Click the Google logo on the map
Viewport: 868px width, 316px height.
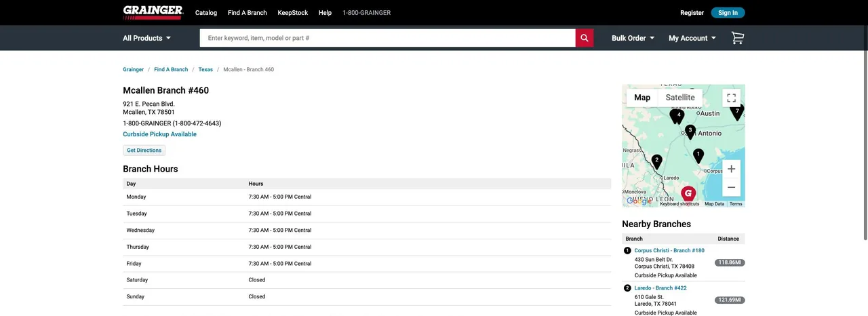click(x=639, y=201)
